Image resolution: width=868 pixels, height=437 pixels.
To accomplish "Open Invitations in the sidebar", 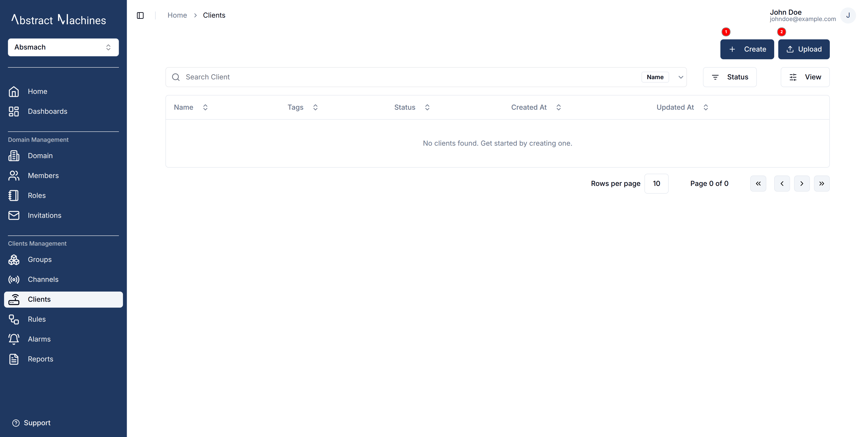I will click(x=63, y=215).
